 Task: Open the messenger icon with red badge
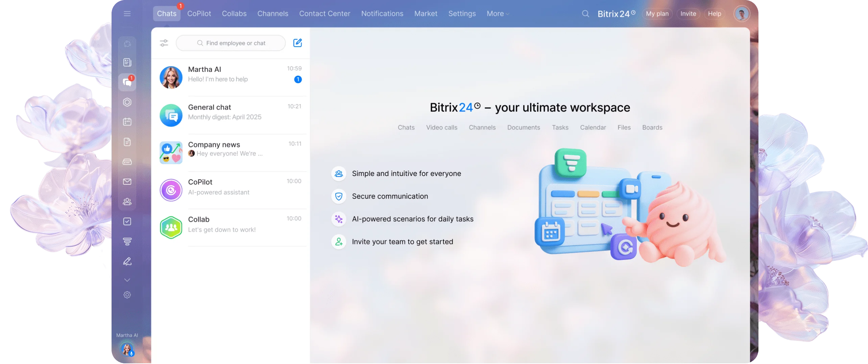[x=127, y=82]
